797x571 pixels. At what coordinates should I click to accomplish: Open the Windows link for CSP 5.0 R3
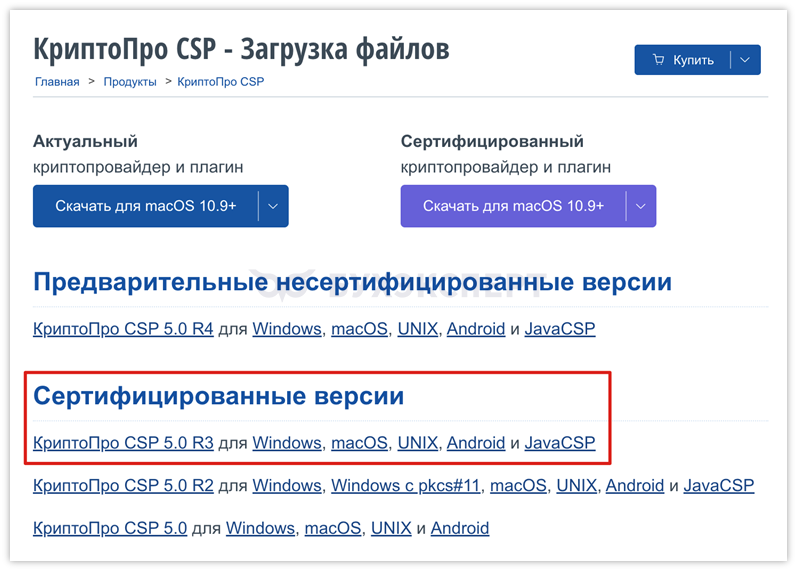(287, 443)
